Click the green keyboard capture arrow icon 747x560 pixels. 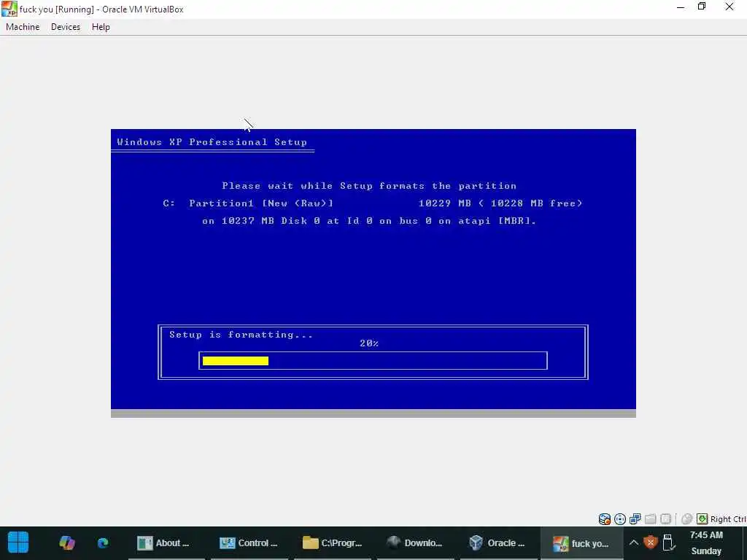pyautogui.click(x=703, y=519)
